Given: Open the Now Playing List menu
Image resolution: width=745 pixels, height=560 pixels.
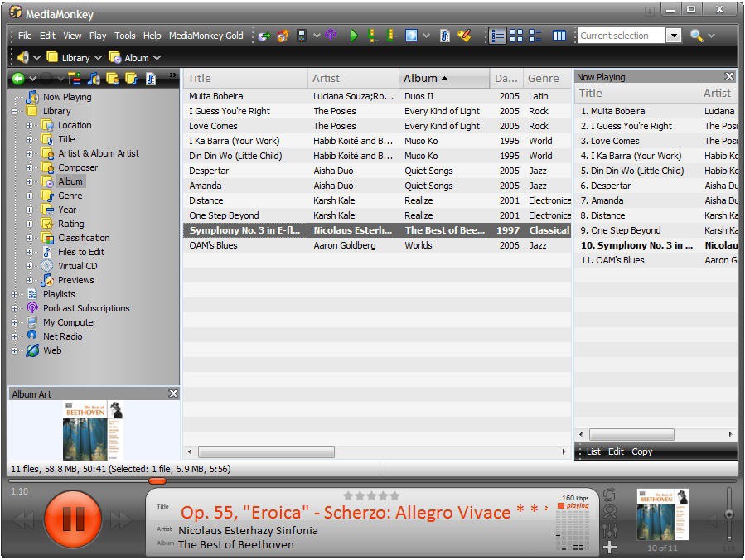Looking at the screenshot, I should point(593,451).
